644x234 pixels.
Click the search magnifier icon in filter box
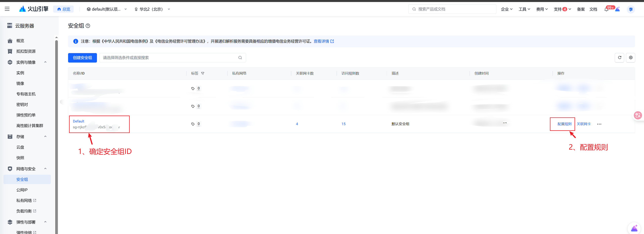click(x=240, y=58)
